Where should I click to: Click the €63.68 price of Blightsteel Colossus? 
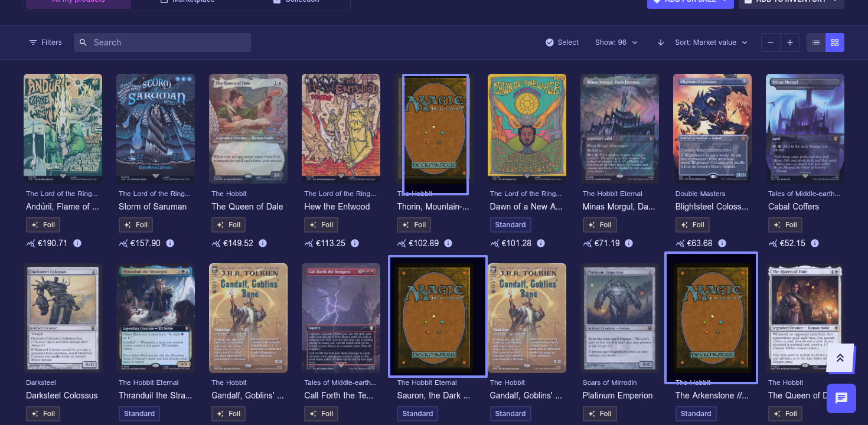[700, 243]
